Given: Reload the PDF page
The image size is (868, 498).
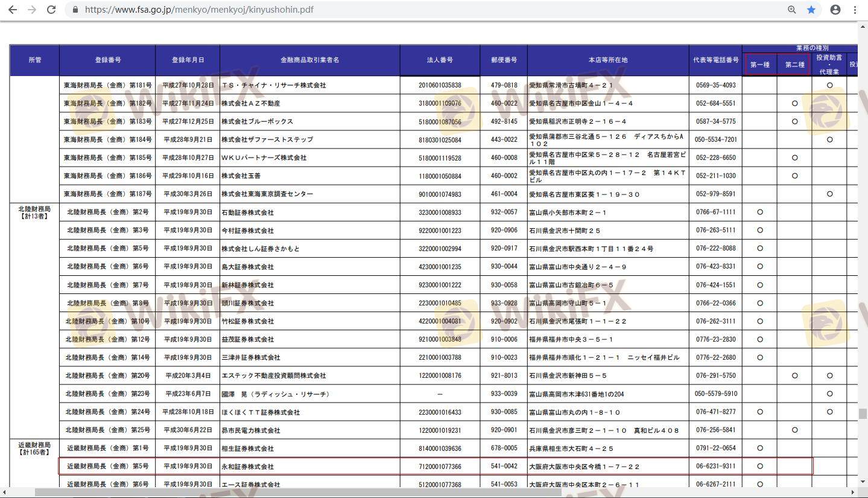Looking at the screenshot, I should pyautogui.click(x=52, y=10).
